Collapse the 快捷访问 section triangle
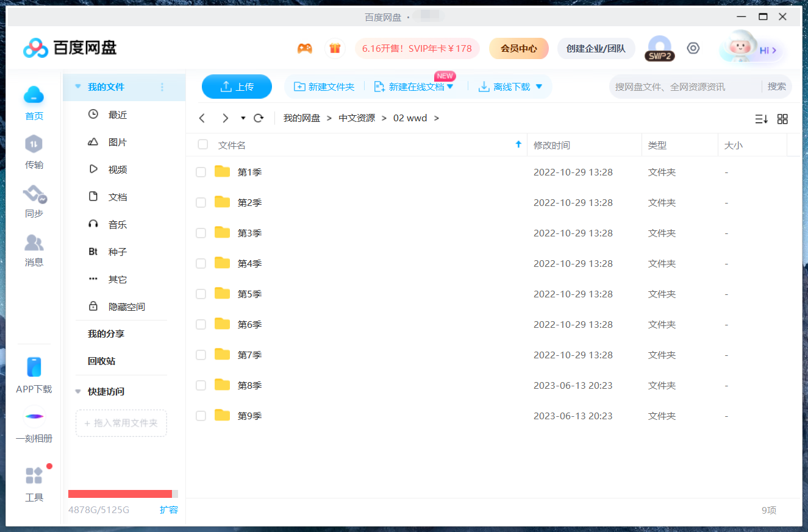The height and width of the screenshot is (532, 808). click(77, 392)
